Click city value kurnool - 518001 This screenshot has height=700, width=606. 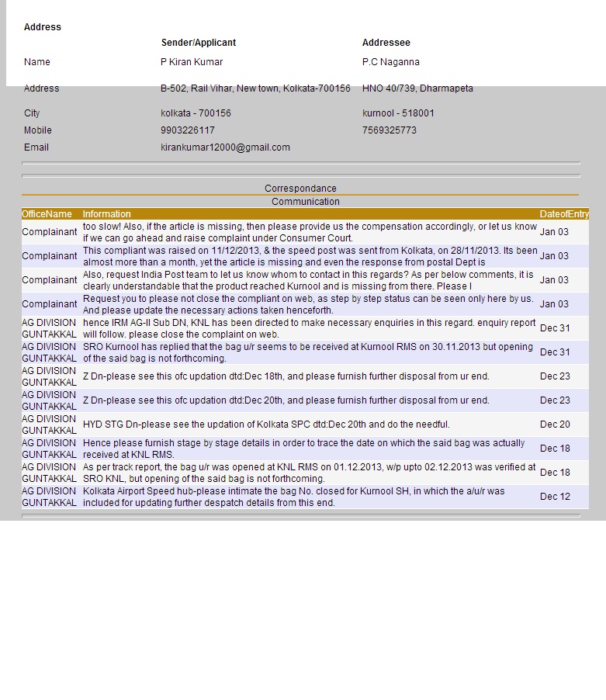[x=398, y=113]
